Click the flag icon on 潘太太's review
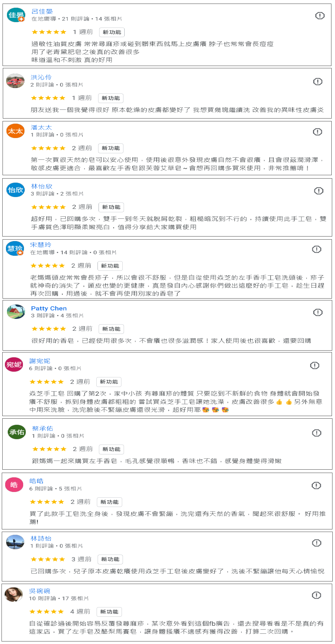The image size is (335, 644). point(317,132)
